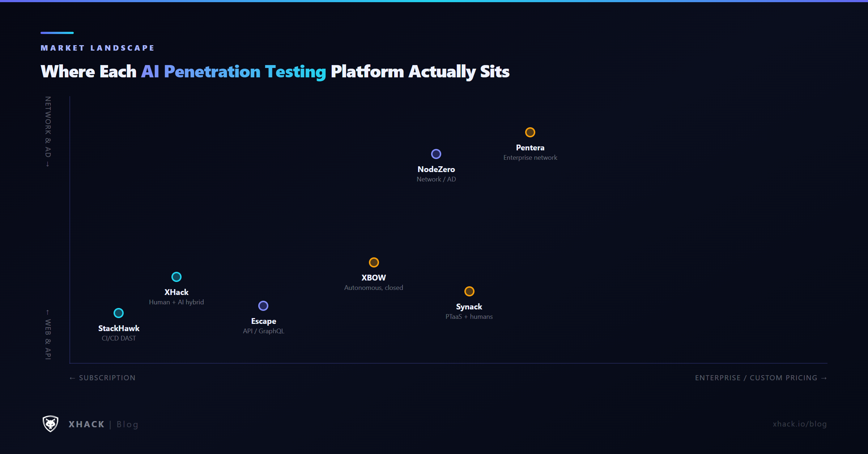Click the 'NETWORK & AD' vertical axis label
Image resolution: width=868 pixels, height=454 pixels.
48,132
